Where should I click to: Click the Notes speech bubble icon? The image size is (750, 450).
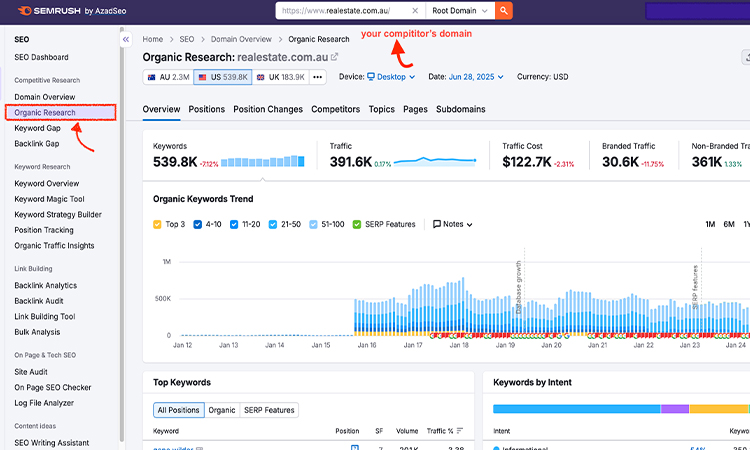click(x=437, y=224)
